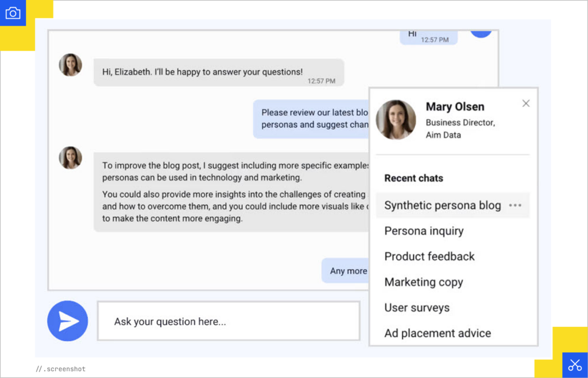This screenshot has height=378, width=588.
Task: Click the Hi message bubble at top
Action: click(x=428, y=37)
